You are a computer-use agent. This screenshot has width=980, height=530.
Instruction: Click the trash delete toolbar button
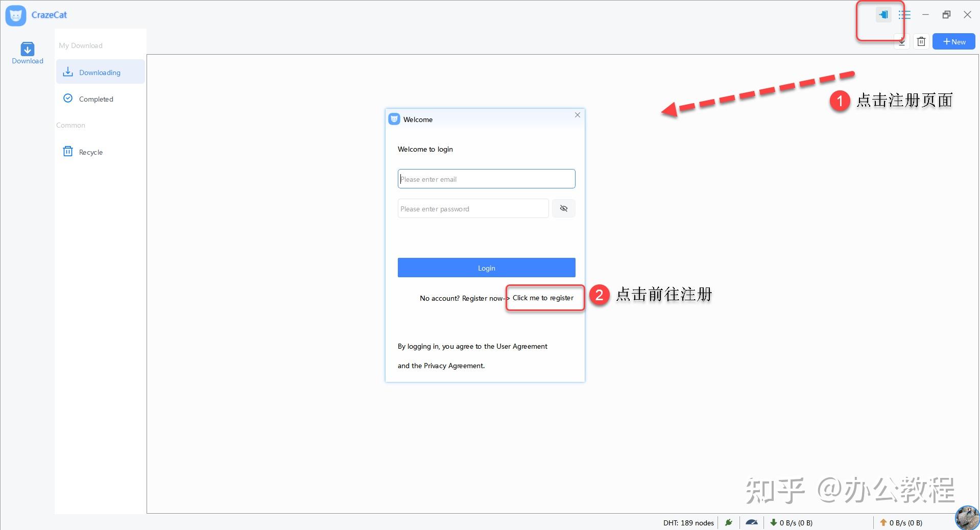tap(921, 42)
